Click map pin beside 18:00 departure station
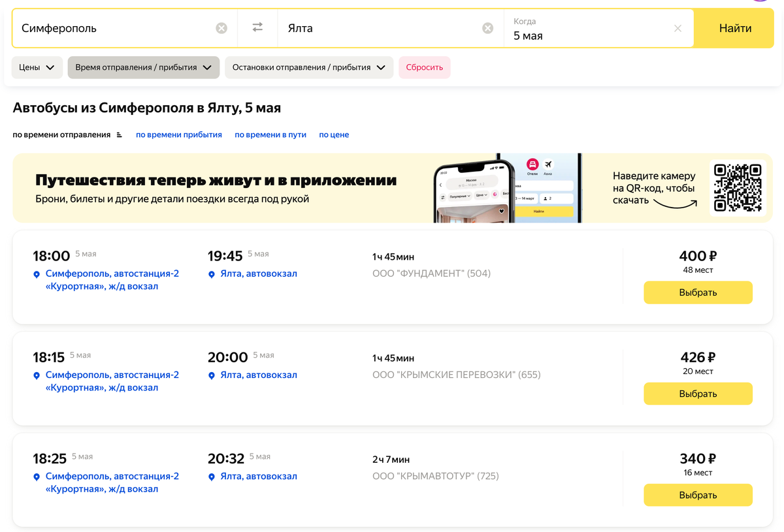 [37, 275]
